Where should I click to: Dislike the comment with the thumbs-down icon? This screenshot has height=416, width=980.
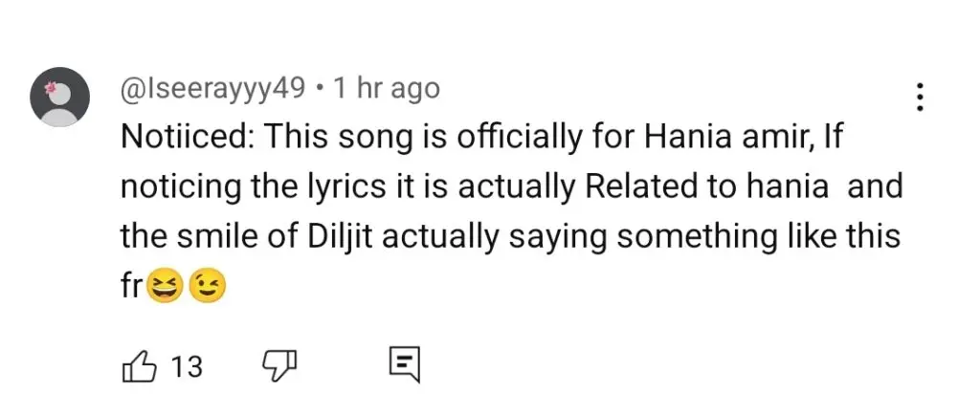click(278, 364)
